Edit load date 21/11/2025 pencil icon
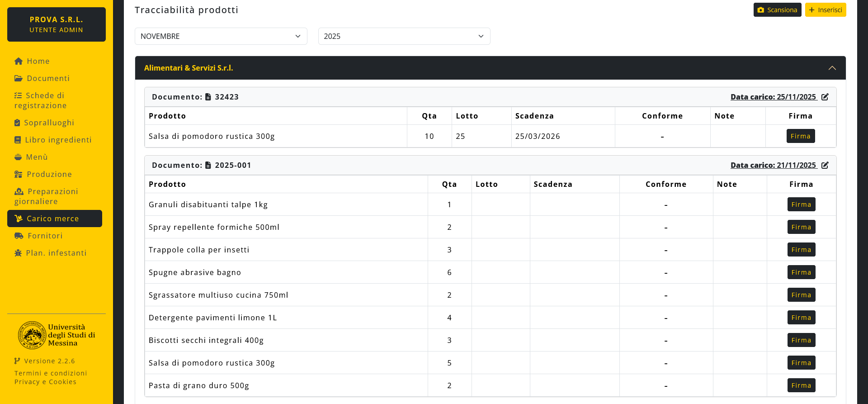The image size is (868, 404). 825,165
